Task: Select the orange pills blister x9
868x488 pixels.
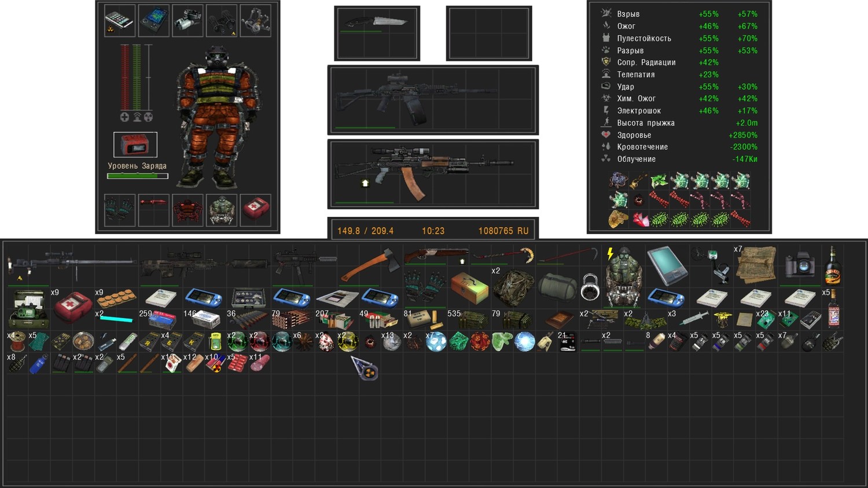Action: pos(116,298)
